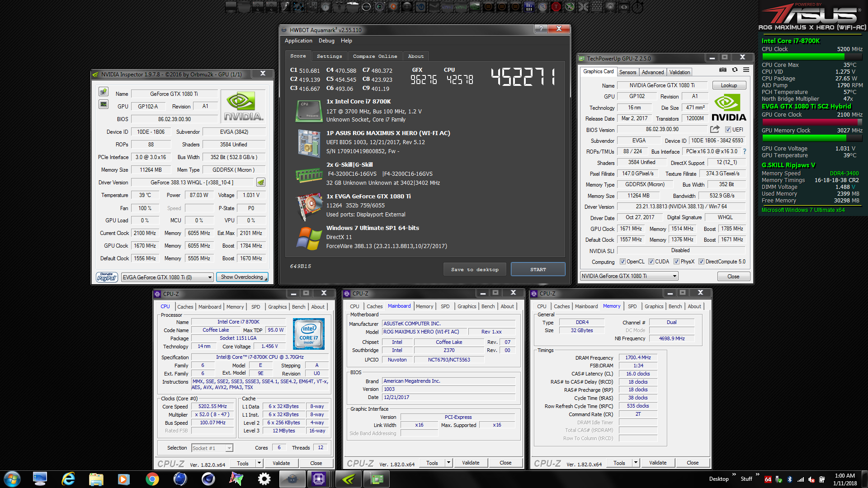Open the Application menu in HWBOT Aquamark

coord(298,41)
